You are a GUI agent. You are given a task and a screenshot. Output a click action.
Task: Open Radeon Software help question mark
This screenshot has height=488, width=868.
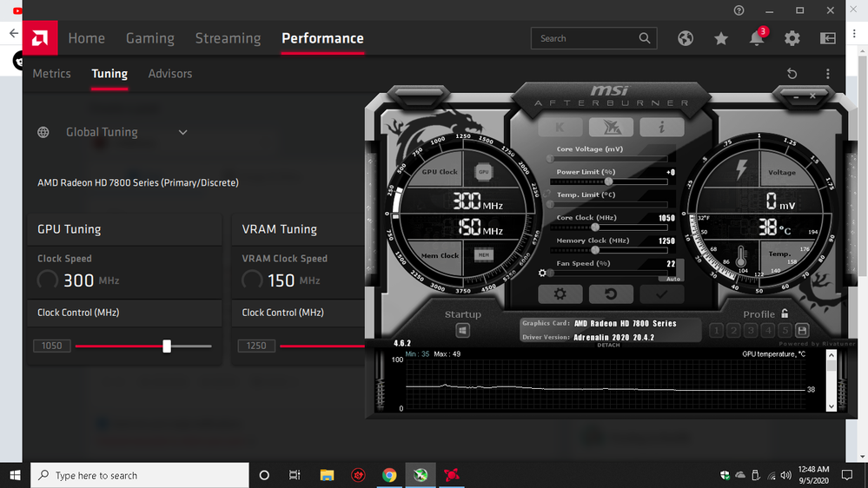[x=739, y=10]
